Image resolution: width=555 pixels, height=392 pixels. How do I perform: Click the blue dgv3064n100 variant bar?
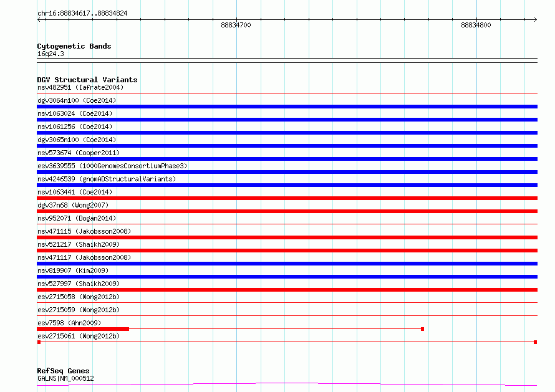point(287,107)
